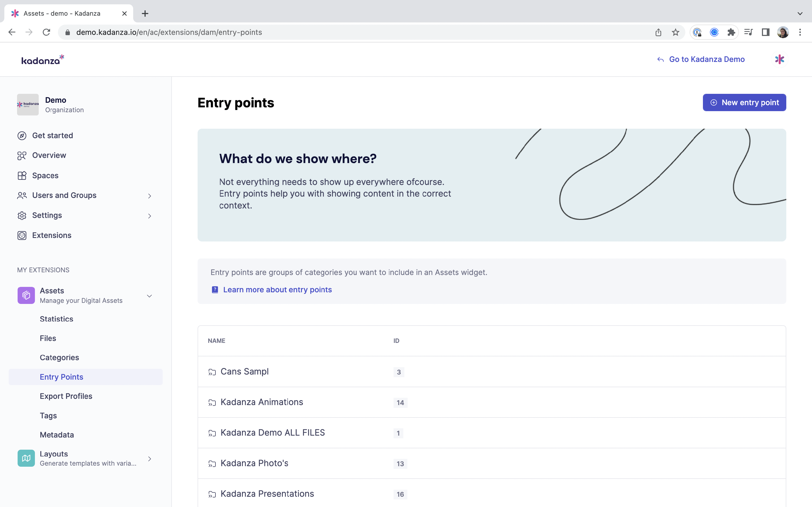Reload the page with refresh icon

click(46, 32)
